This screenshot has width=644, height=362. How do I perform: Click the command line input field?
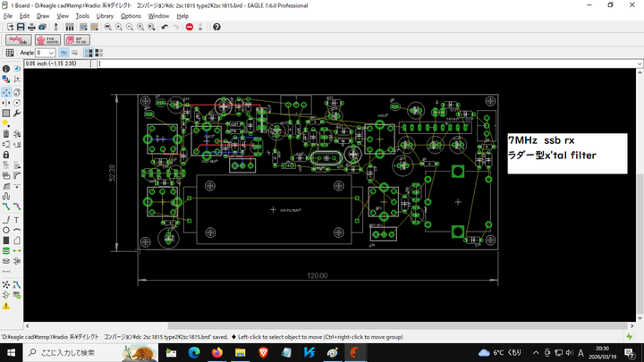(358, 63)
